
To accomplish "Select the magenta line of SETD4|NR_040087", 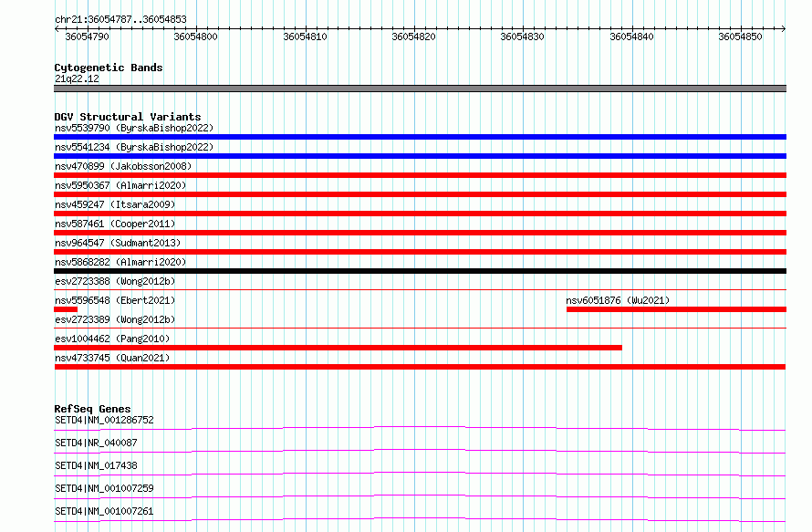I will pyautogui.click(x=420, y=451).
